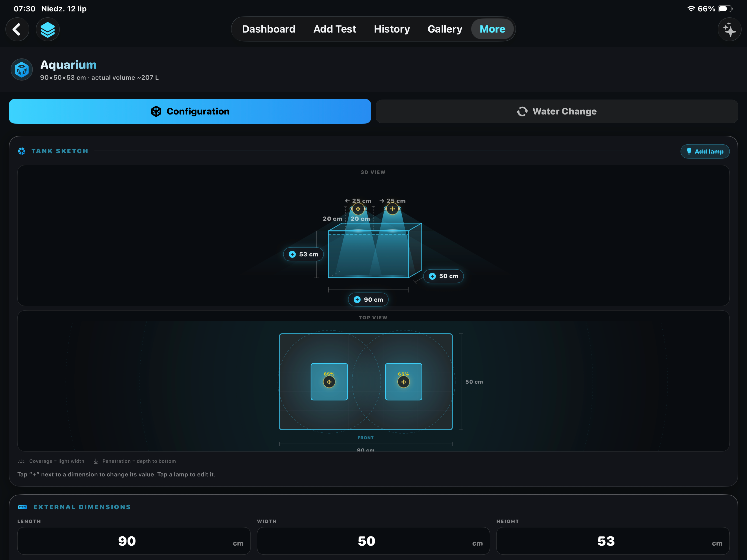747x560 pixels.
Task: Click the Penetration depth legend icon
Action: 96,461
